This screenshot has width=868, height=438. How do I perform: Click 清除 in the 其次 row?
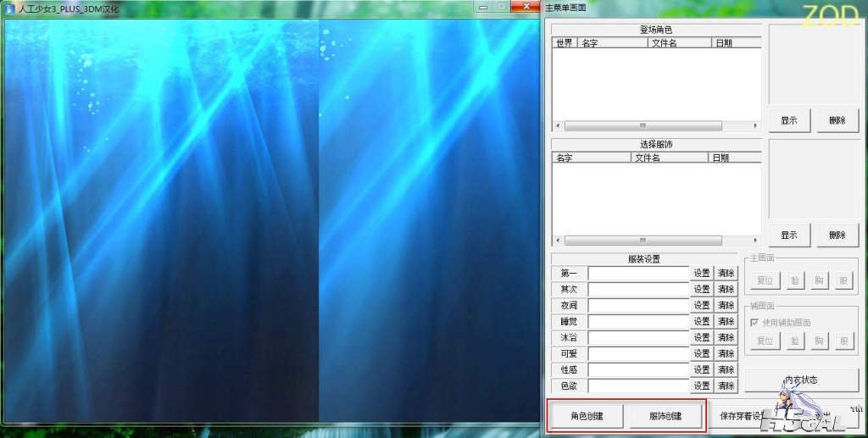coord(726,289)
